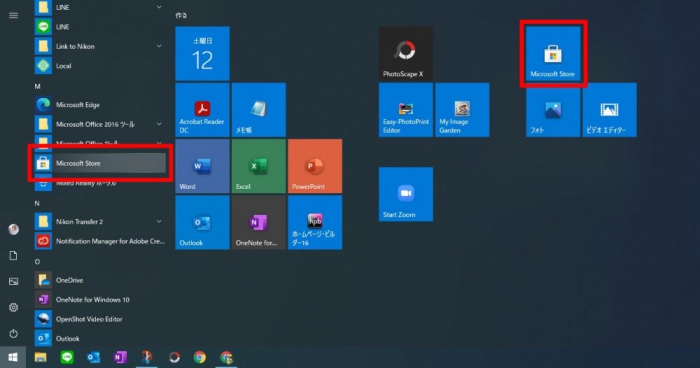
Task: Open the Microsoft Store tile
Action: (553, 54)
